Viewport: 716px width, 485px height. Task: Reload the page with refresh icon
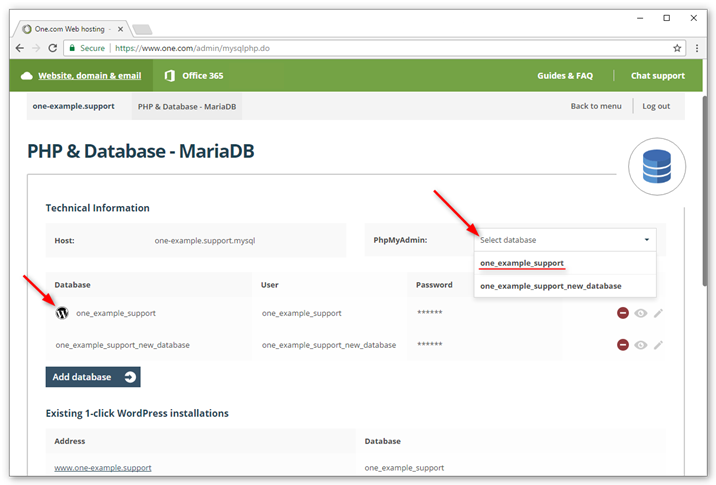coord(53,48)
